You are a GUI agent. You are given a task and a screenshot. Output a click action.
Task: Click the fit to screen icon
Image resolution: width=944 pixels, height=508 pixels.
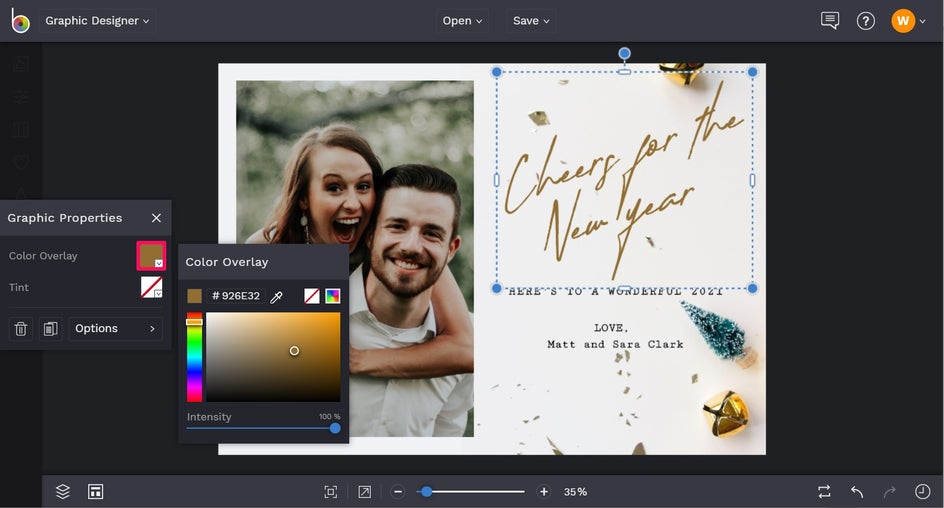(x=331, y=492)
